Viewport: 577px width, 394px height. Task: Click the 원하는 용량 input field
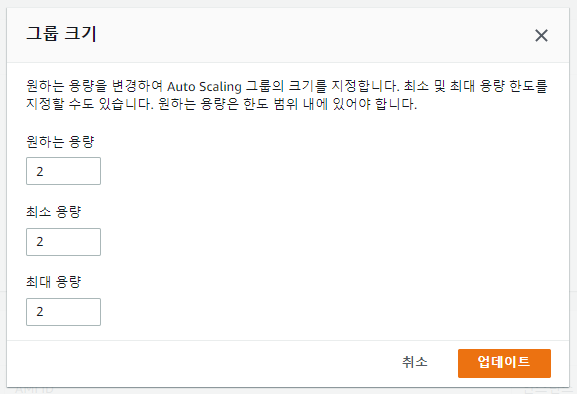pyautogui.click(x=63, y=171)
